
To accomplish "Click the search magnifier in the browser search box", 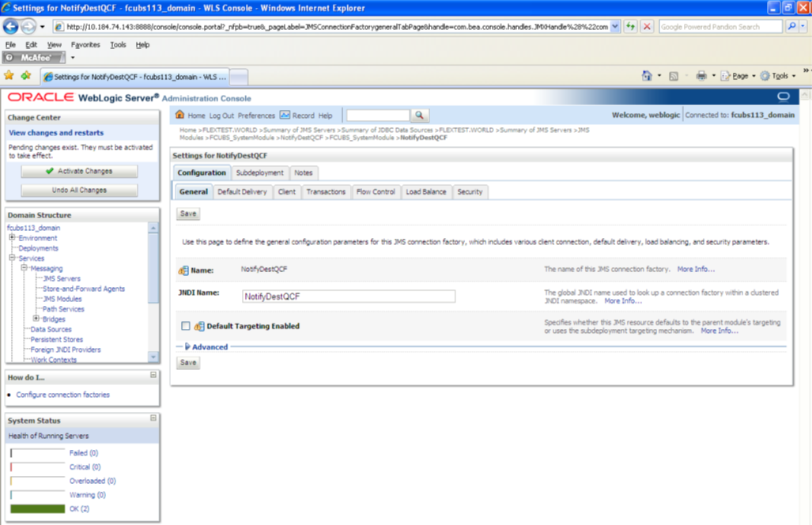I will tap(791, 26).
